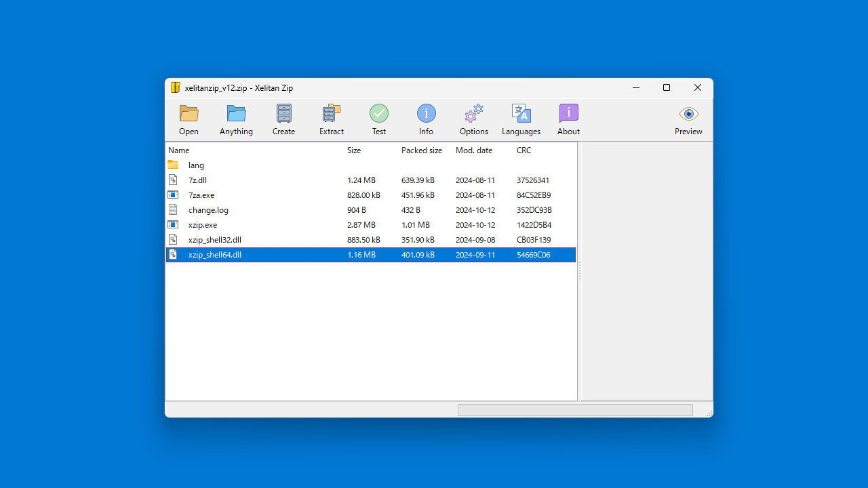
Task: Click the xzip.exe file icon
Action: point(173,224)
